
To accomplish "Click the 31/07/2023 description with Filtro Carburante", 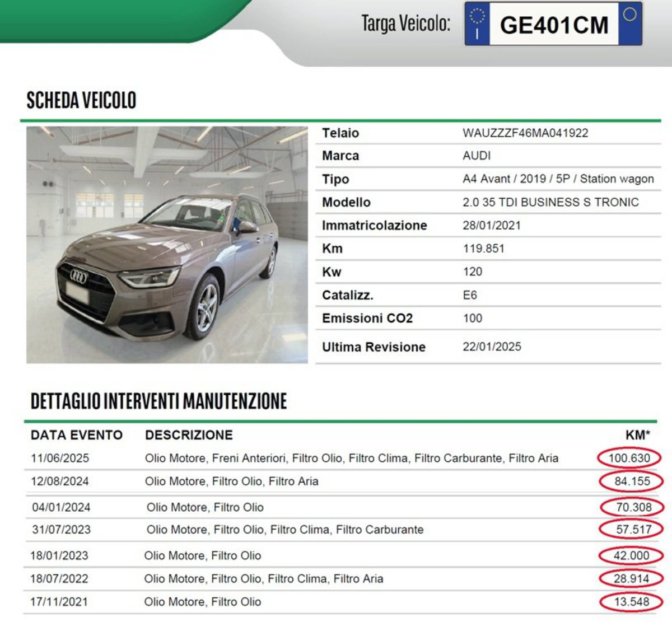I will [285, 530].
